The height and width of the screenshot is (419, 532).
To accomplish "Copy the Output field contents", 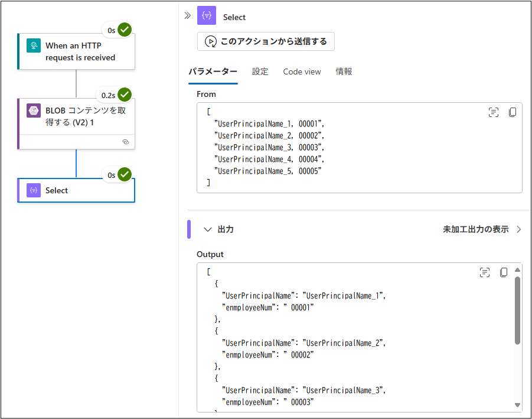I will (x=504, y=272).
